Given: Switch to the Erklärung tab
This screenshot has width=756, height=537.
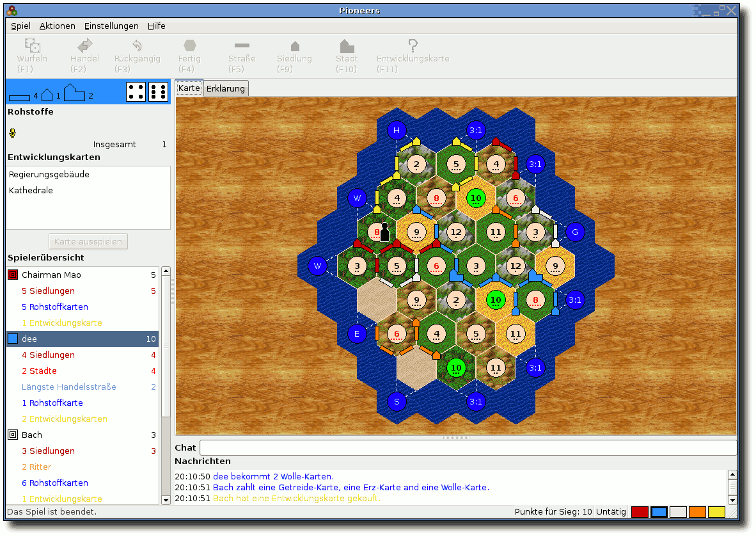Looking at the screenshot, I should (x=226, y=88).
